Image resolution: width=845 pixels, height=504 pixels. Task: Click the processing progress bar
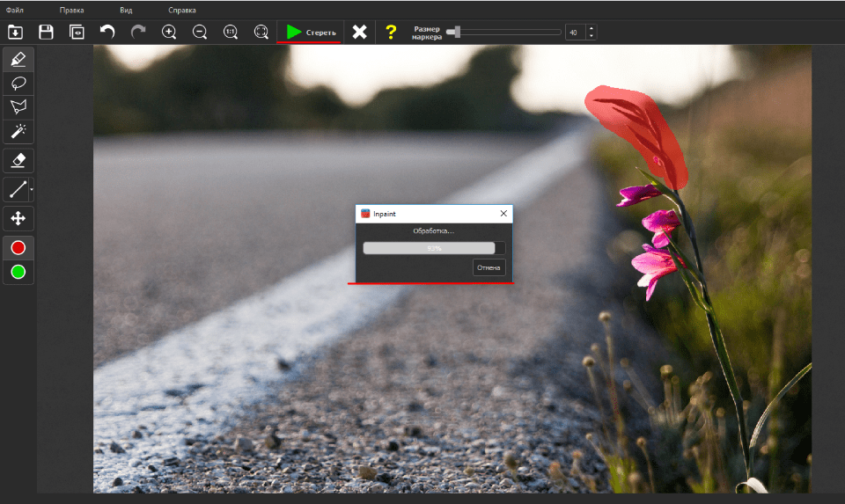[434, 248]
